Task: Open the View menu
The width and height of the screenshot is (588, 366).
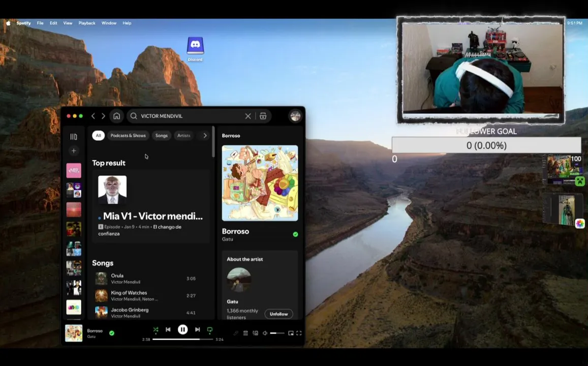Action: (x=68, y=23)
